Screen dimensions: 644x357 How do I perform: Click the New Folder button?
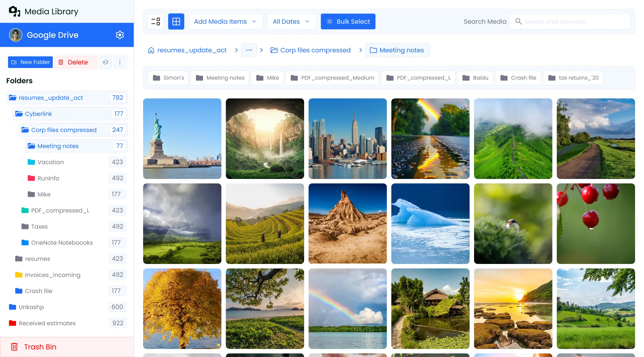click(30, 62)
